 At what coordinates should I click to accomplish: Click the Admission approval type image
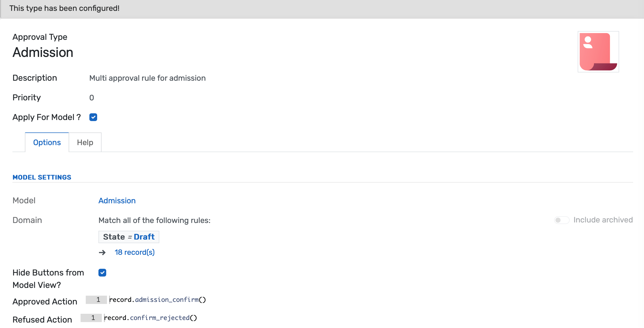598,51
